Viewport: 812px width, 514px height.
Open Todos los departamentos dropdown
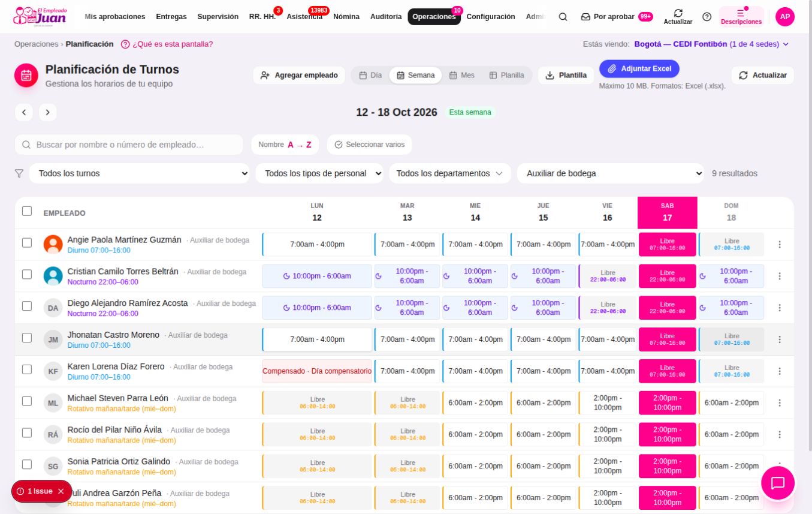pos(450,173)
